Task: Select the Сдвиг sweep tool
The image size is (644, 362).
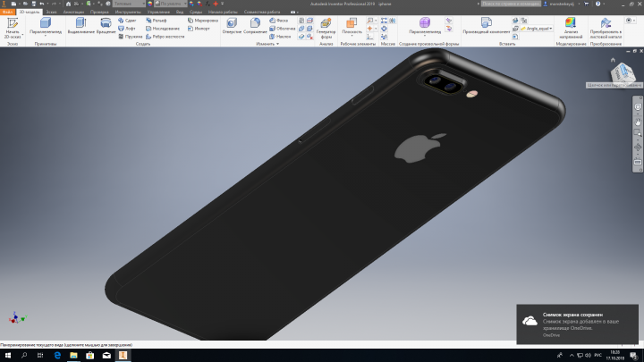Action: coord(127,20)
